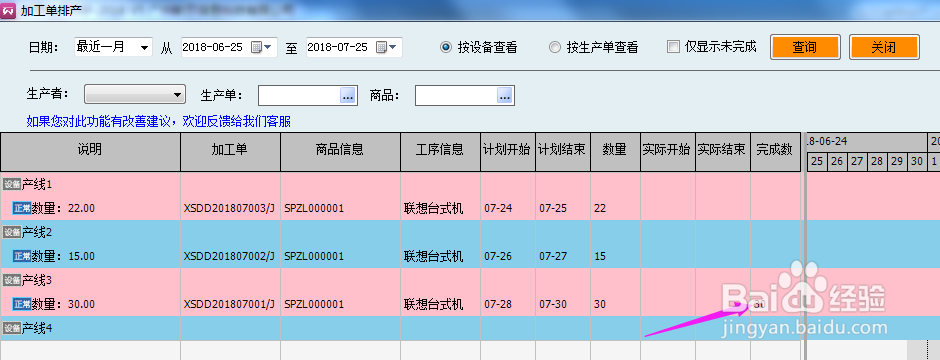This screenshot has width=940, height=360.
Task: Click the 实际结束 column header
Action: tap(723, 152)
